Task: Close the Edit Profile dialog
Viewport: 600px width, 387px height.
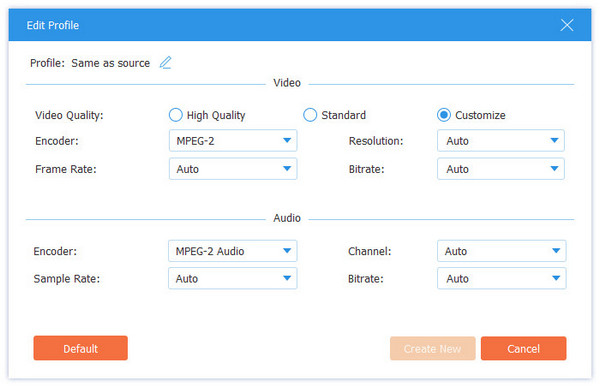Action: (567, 25)
